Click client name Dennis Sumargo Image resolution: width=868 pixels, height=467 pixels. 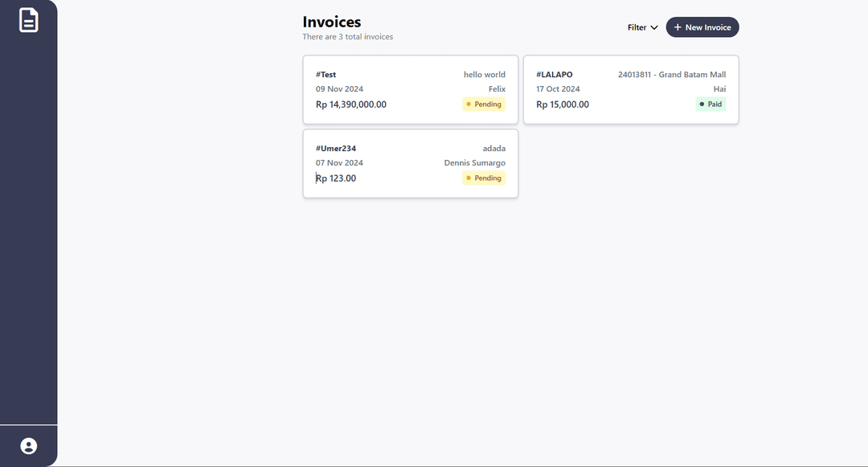coord(475,162)
